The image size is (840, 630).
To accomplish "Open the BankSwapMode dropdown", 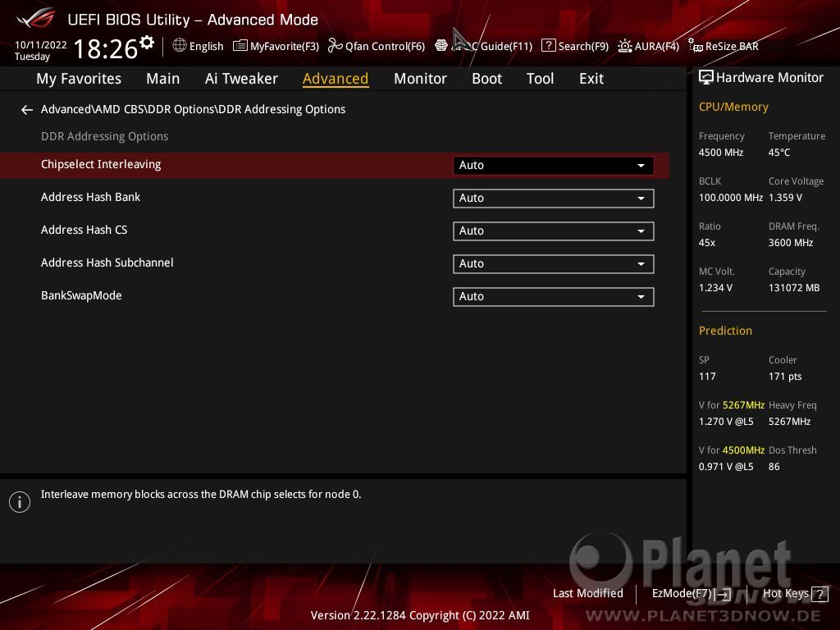I will point(554,297).
